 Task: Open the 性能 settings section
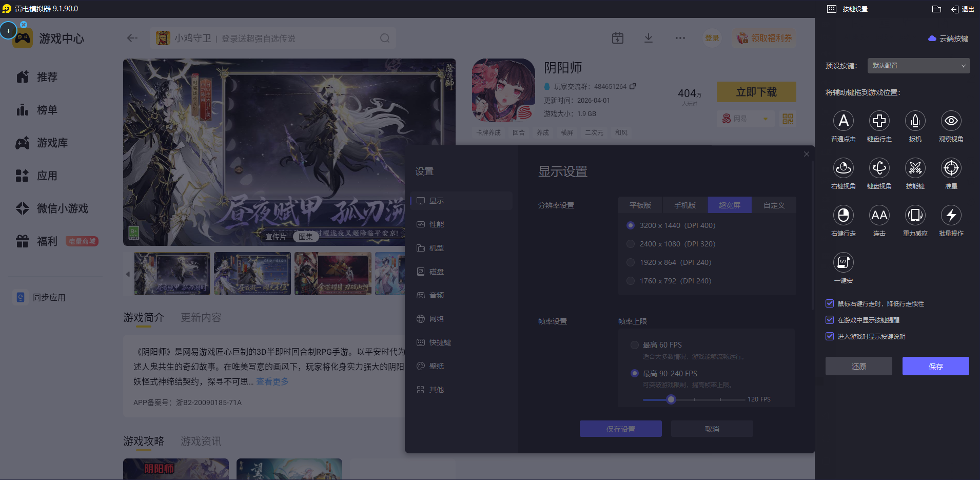tap(437, 224)
